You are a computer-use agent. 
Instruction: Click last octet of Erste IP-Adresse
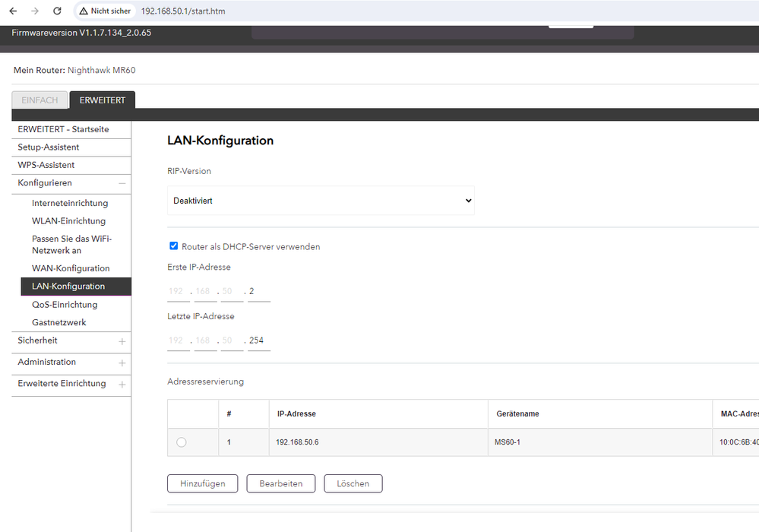pos(258,291)
